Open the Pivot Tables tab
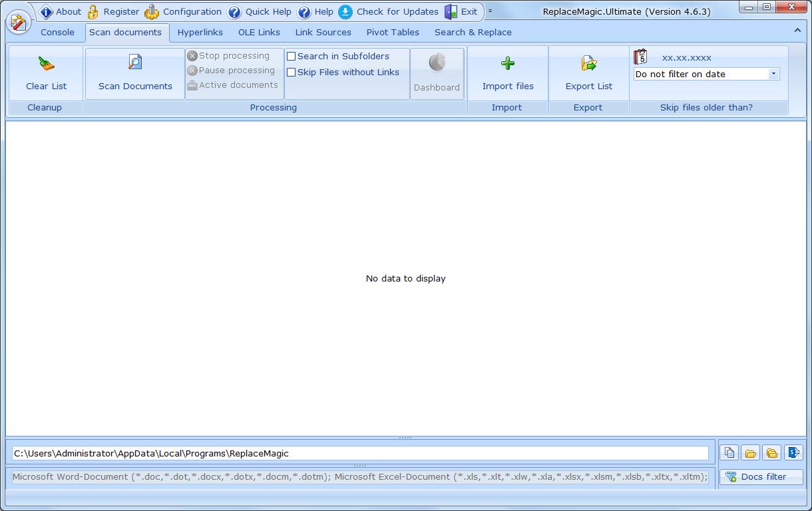The image size is (812, 511). (393, 32)
